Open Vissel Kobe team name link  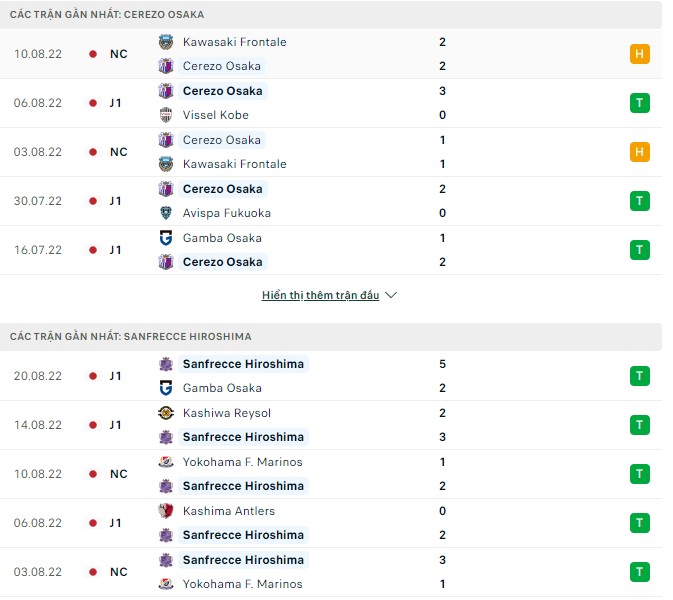pos(216,115)
